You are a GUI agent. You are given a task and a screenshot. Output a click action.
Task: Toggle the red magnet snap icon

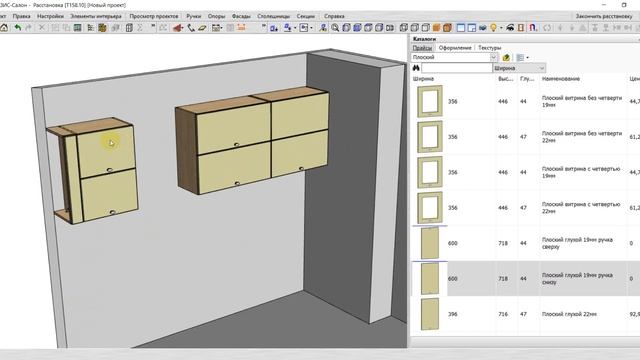point(533,28)
